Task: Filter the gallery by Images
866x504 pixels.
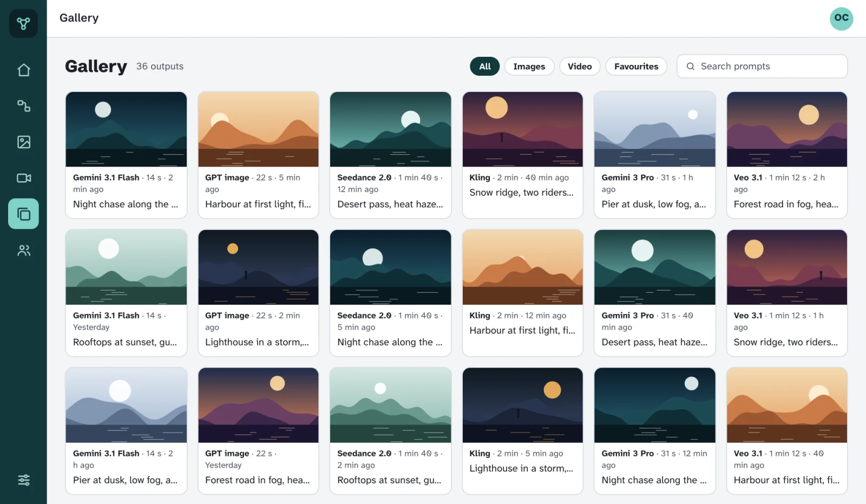Action: point(529,67)
